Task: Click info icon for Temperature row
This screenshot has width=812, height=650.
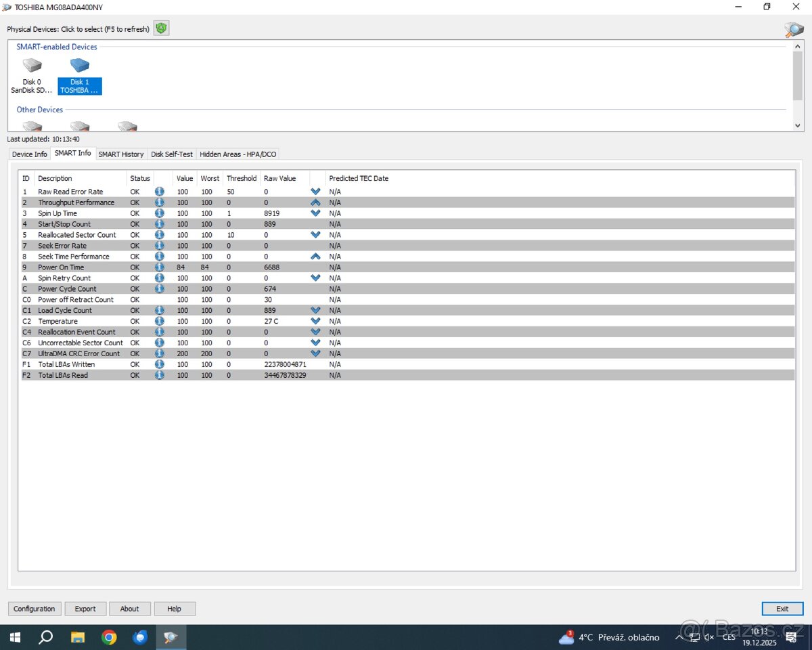Action: pyautogui.click(x=160, y=322)
